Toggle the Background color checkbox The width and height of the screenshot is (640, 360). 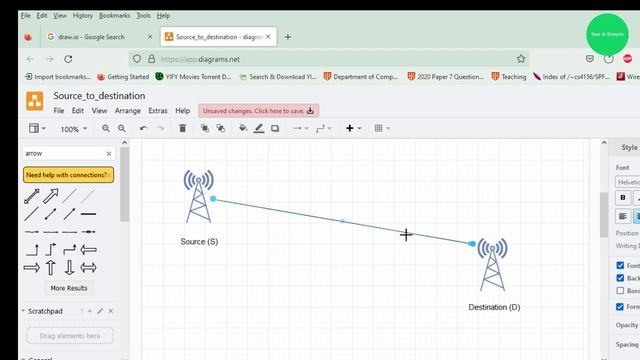(620, 278)
